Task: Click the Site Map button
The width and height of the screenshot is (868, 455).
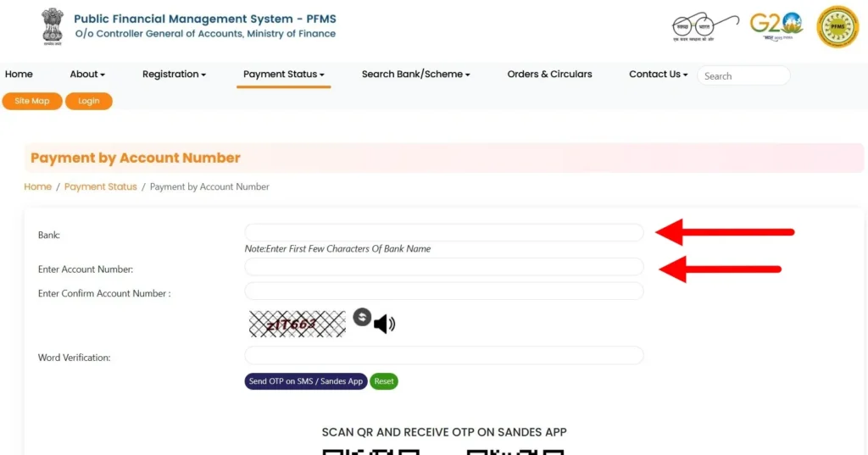Action: coord(32,101)
